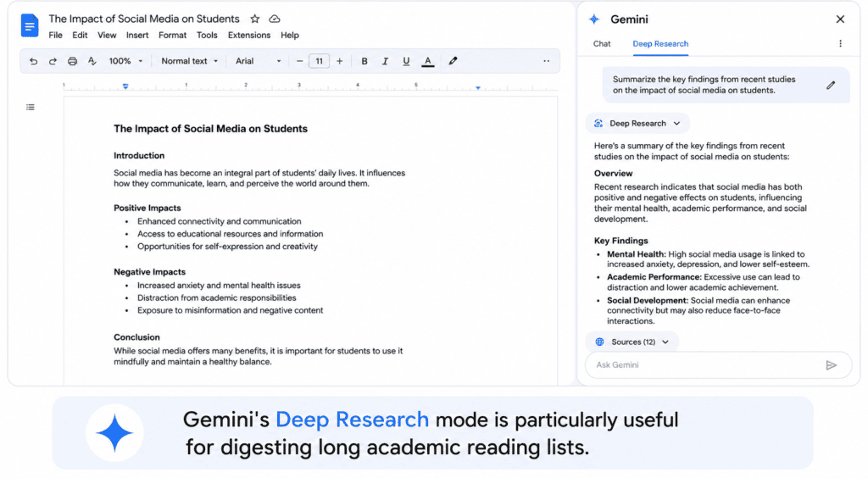Open the Normal text style dropdown
The width and height of the screenshot is (868, 478).
click(x=189, y=61)
